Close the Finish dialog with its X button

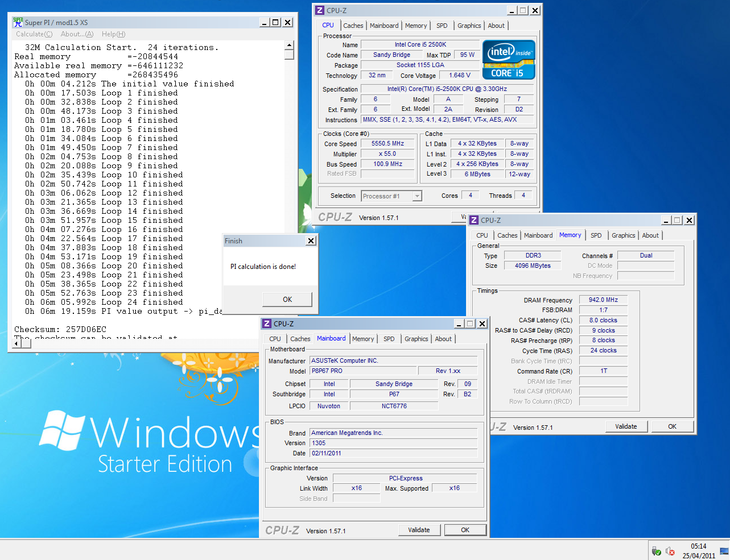tap(311, 241)
